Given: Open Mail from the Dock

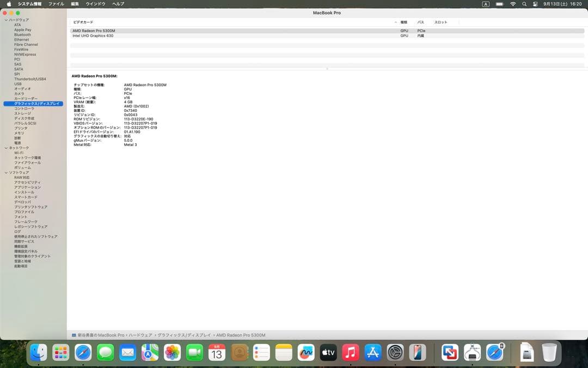Looking at the screenshot, I should [x=127, y=353].
